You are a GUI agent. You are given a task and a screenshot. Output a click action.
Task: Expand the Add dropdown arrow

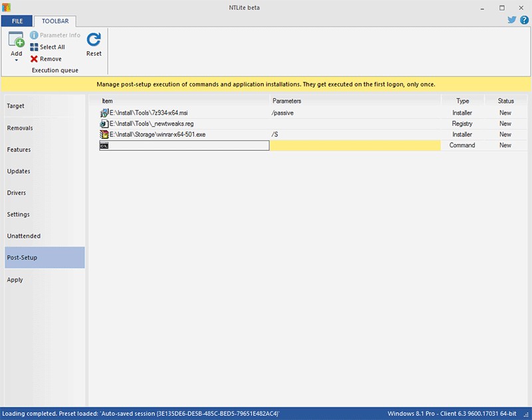point(16,60)
